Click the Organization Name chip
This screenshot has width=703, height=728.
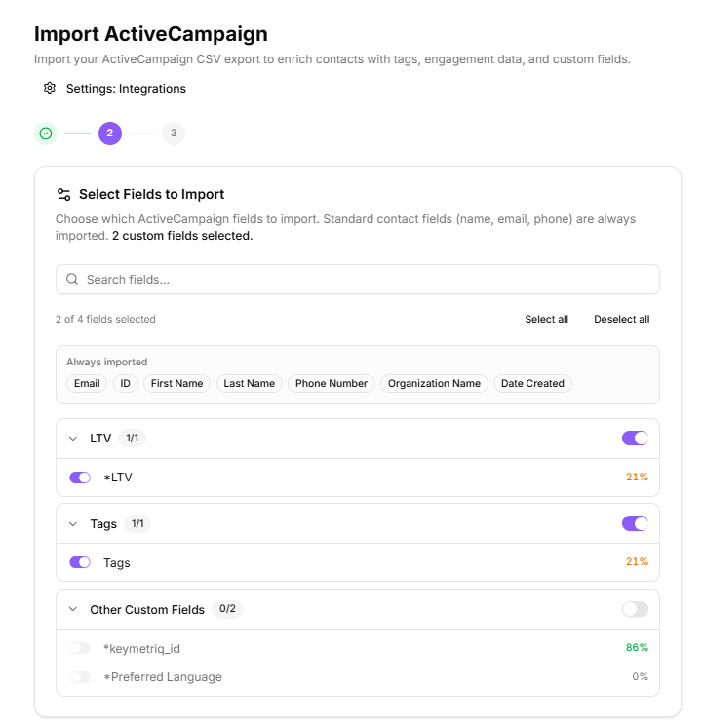pos(434,384)
